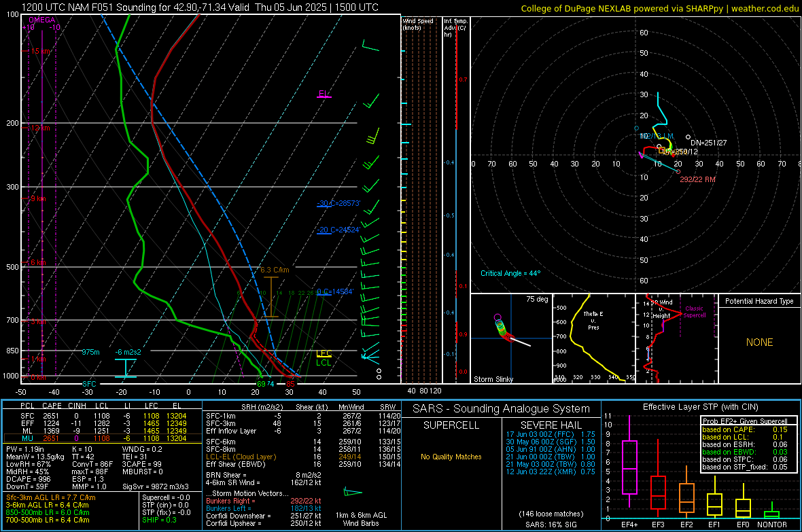Screen dimensions: 802x532
Task: Click the 15 km height marker
Action: click(x=40, y=51)
